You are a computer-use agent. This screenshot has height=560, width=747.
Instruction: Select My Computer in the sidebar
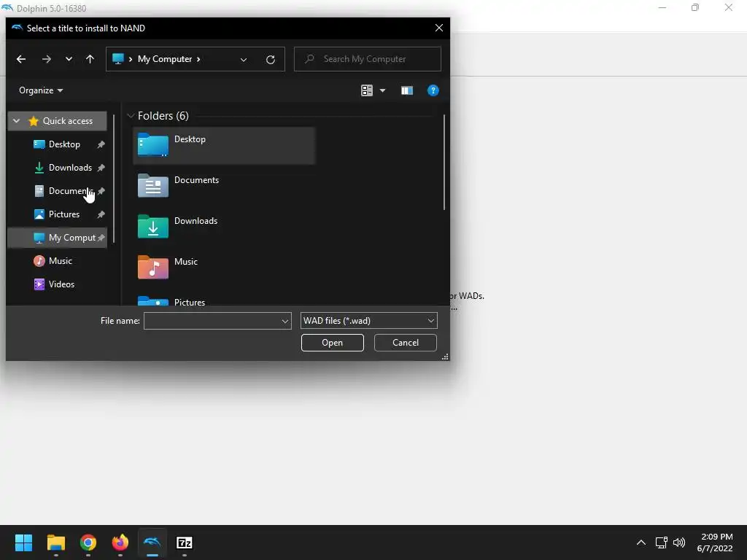(58, 238)
